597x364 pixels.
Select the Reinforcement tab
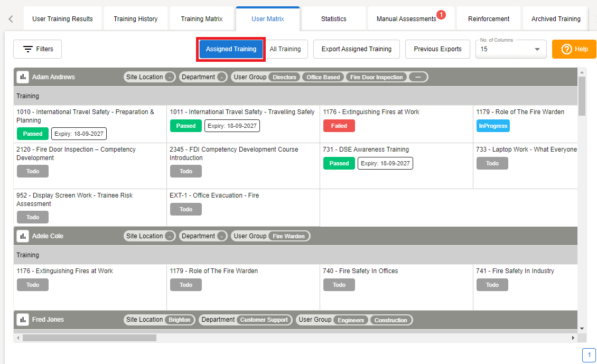click(x=489, y=19)
